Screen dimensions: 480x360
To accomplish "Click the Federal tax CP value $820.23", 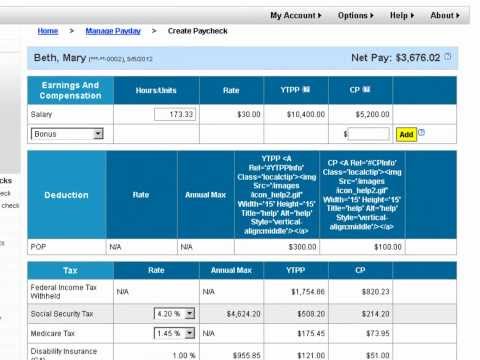I will (376, 292).
